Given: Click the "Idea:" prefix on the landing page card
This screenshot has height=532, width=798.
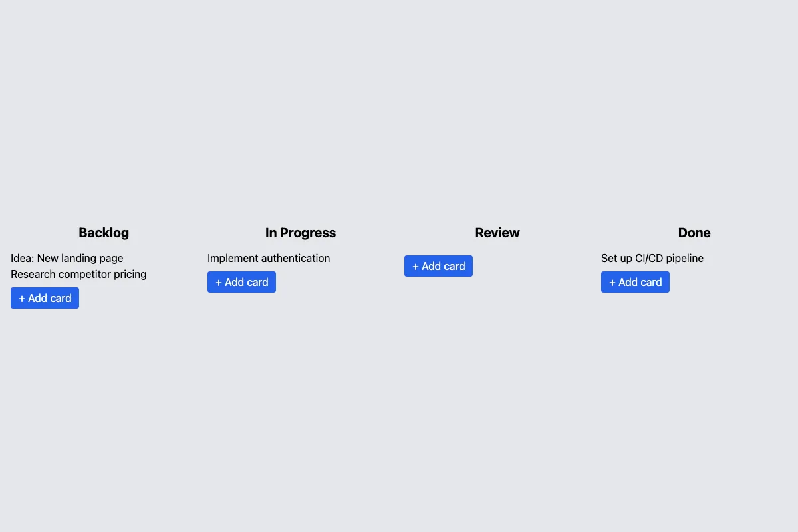Looking at the screenshot, I should [x=23, y=258].
